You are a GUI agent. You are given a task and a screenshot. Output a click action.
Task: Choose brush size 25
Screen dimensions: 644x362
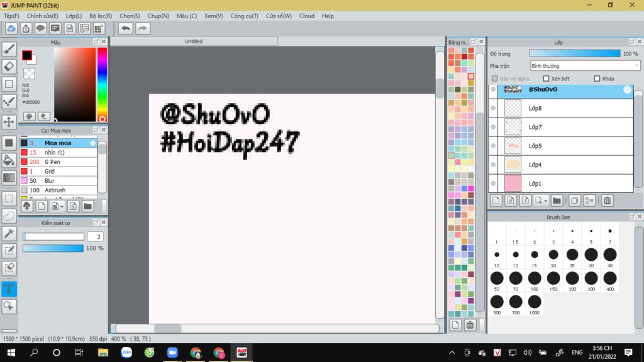point(572,257)
